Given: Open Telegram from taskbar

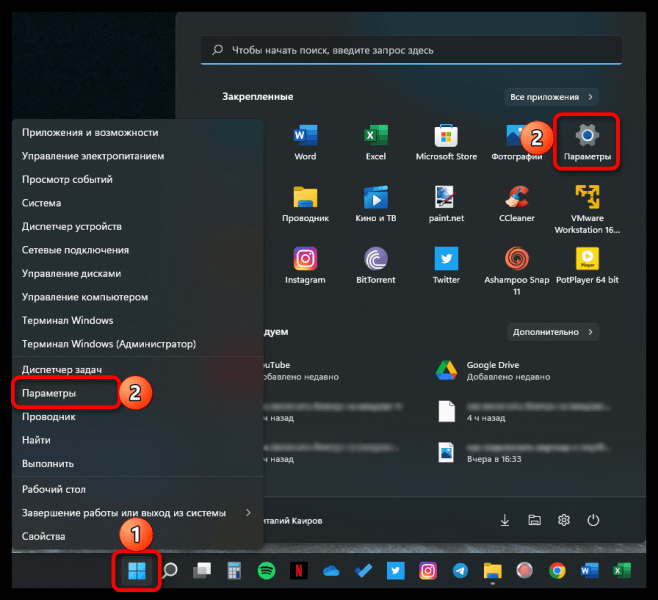Looking at the screenshot, I should (460, 571).
